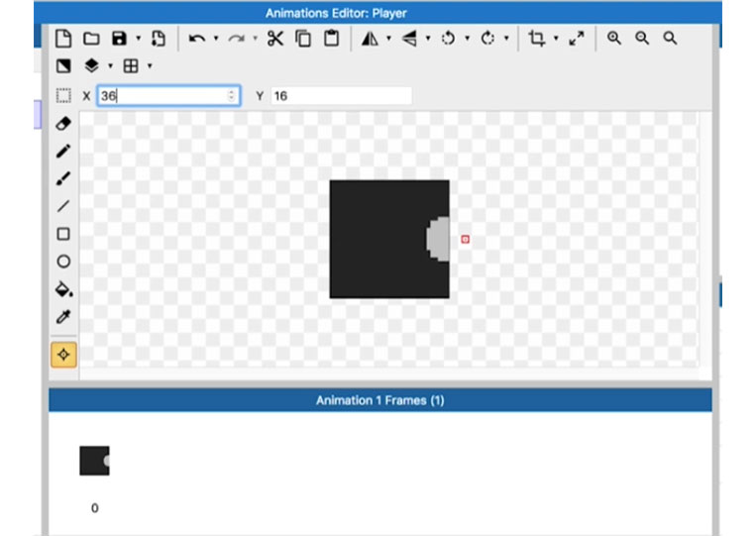Click the invert colors icon
Viewport: 756px width, 536px height.
pos(63,66)
